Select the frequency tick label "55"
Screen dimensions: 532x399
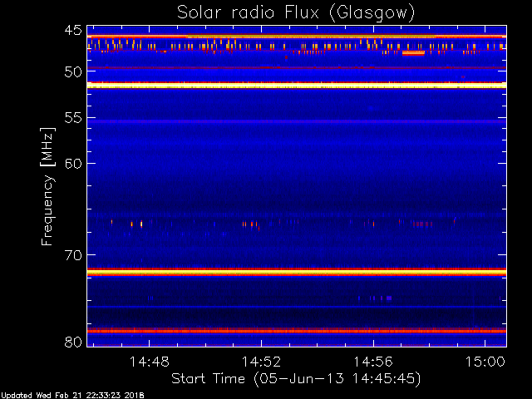click(x=73, y=118)
